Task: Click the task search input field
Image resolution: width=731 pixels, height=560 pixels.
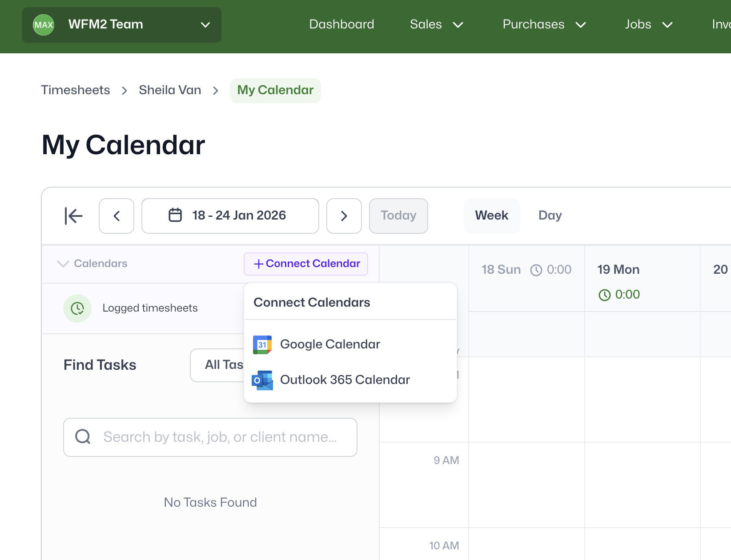Action: click(220, 437)
